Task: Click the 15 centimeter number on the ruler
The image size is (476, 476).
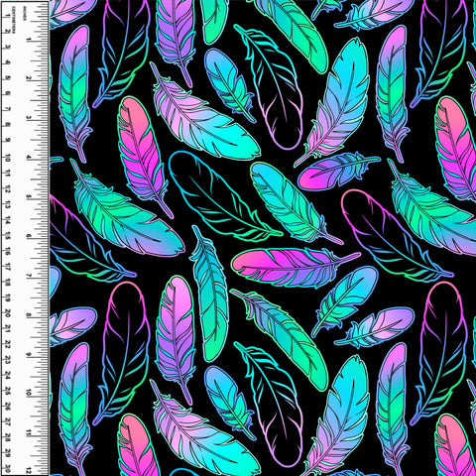Action: tap(8, 235)
